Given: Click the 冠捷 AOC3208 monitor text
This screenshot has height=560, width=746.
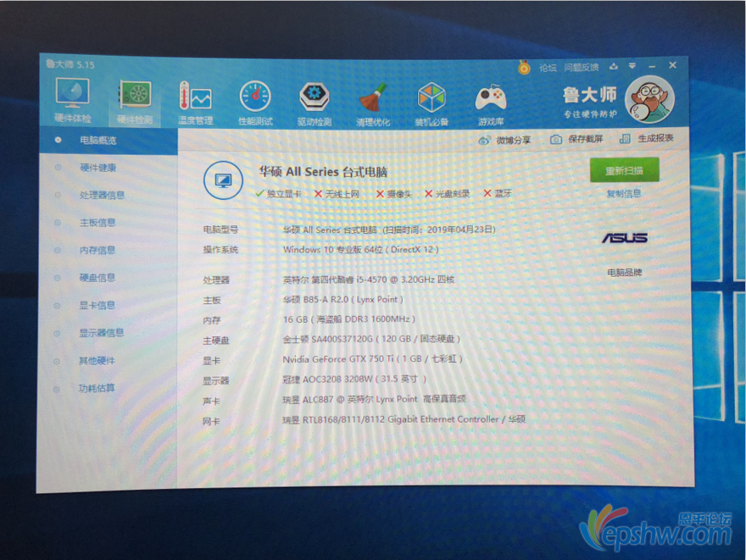Looking at the screenshot, I should point(354,379).
